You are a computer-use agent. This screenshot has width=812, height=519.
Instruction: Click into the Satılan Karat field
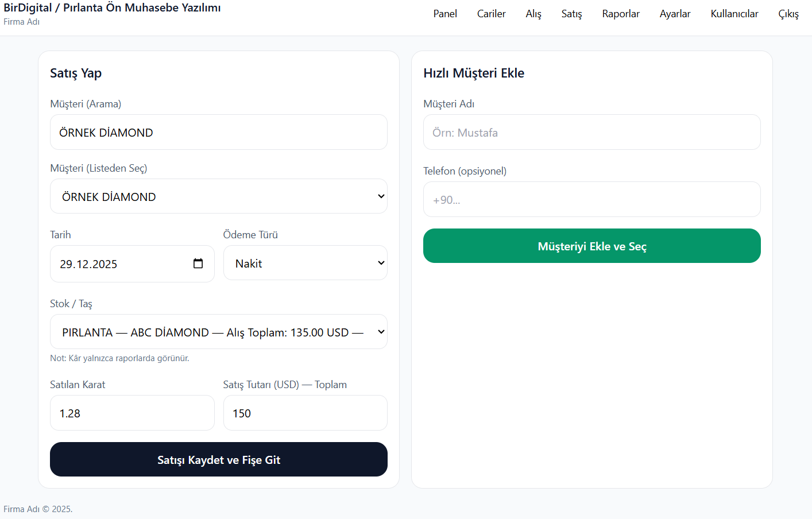point(132,413)
